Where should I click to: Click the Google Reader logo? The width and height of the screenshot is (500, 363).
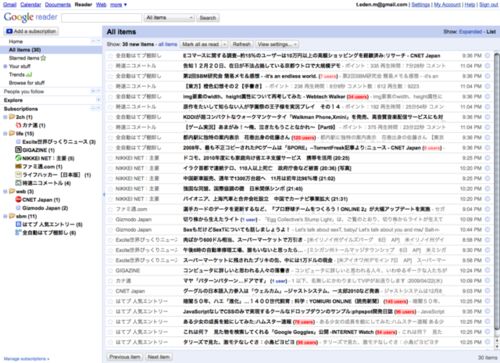click(31, 17)
